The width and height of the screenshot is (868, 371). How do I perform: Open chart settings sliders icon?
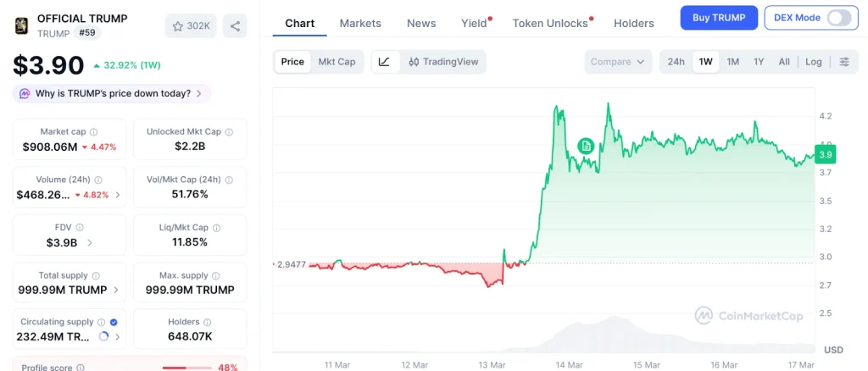844,62
